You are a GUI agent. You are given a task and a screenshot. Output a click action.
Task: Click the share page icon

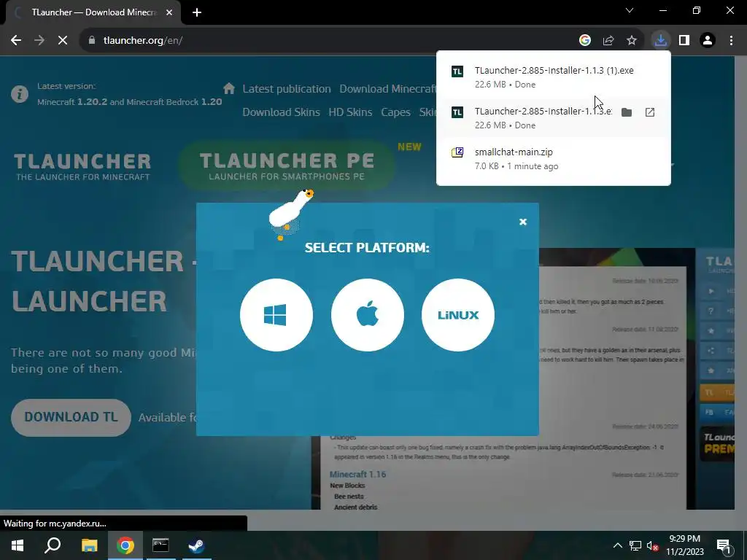click(608, 41)
